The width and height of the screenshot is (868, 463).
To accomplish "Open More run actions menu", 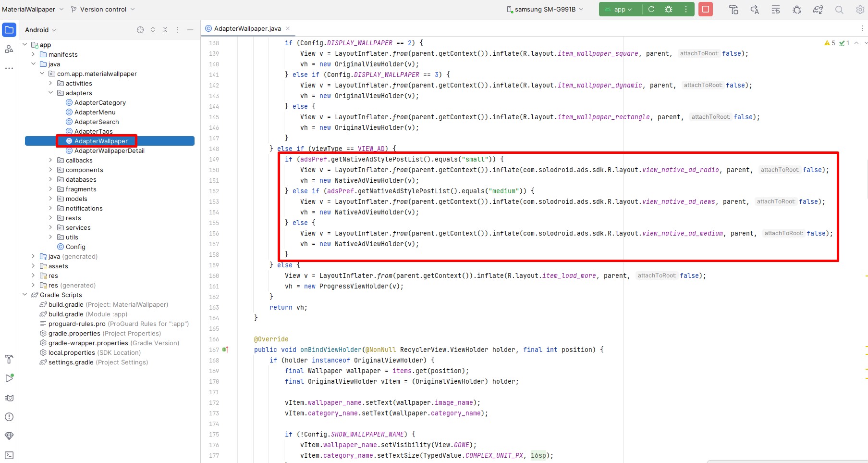I will click(686, 9).
